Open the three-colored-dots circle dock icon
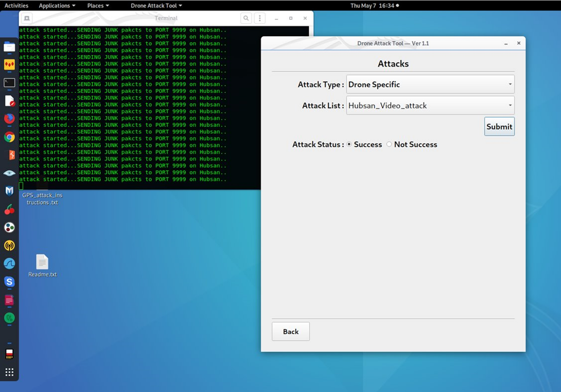The image size is (561, 392). [9, 227]
